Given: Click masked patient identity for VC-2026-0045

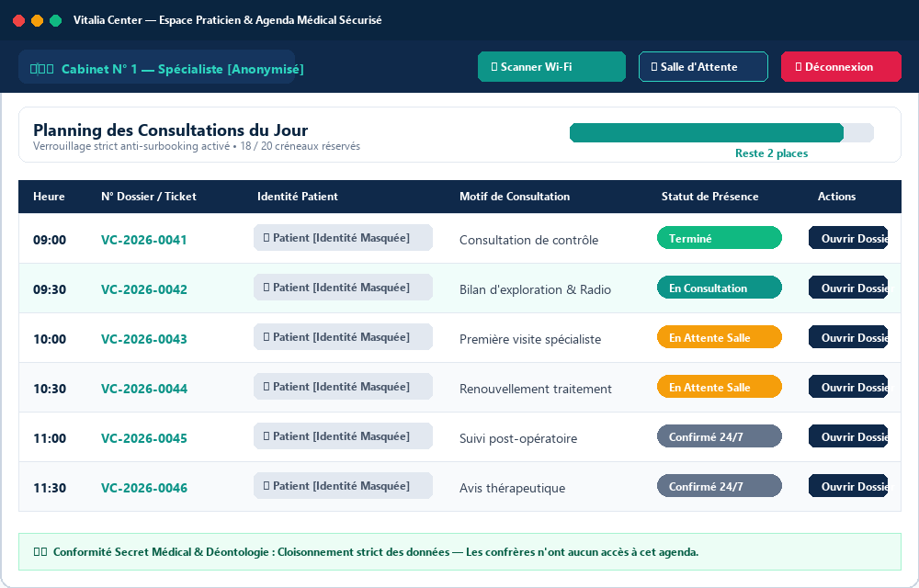Looking at the screenshot, I should pyautogui.click(x=343, y=436).
